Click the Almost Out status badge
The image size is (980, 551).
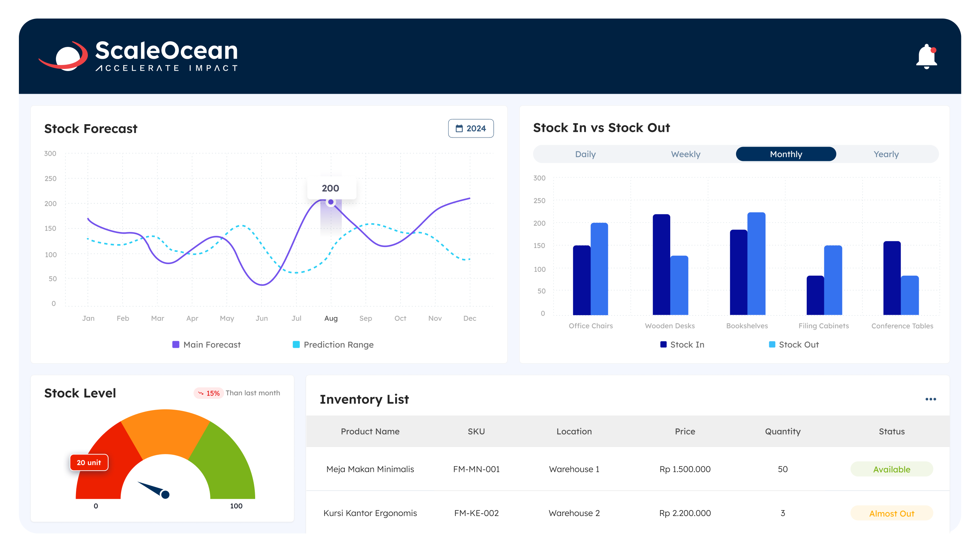(x=891, y=513)
